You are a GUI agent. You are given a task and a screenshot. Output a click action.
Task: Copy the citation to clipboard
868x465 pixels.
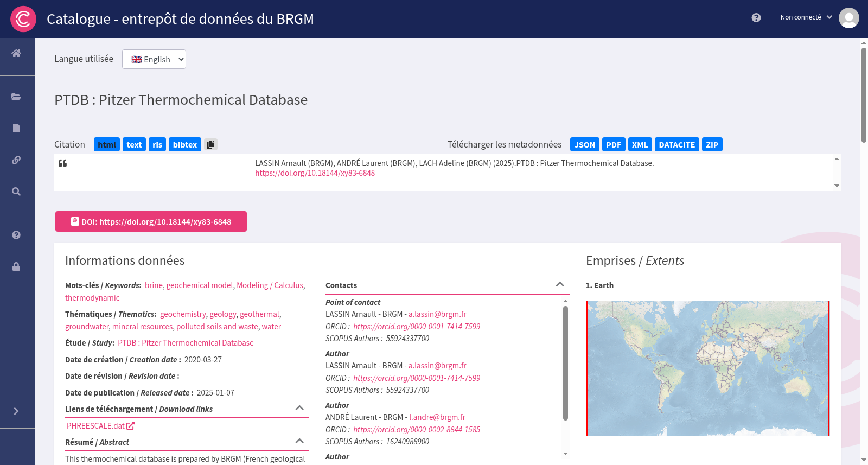coord(211,144)
